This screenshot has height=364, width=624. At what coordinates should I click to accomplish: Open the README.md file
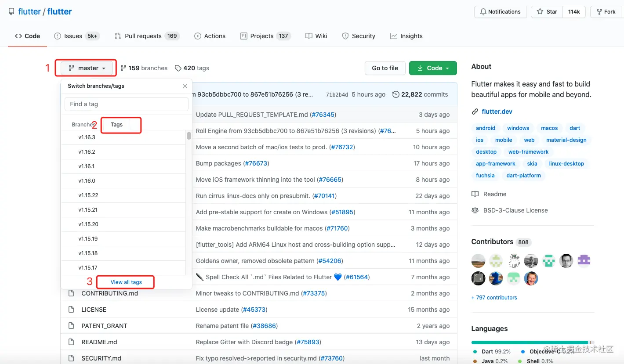pyautogui.click(x=99, y=342)
